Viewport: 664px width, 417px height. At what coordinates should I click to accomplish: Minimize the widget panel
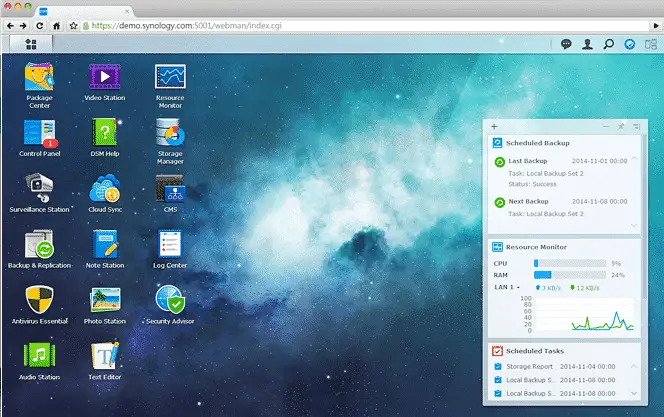[606, 127]
